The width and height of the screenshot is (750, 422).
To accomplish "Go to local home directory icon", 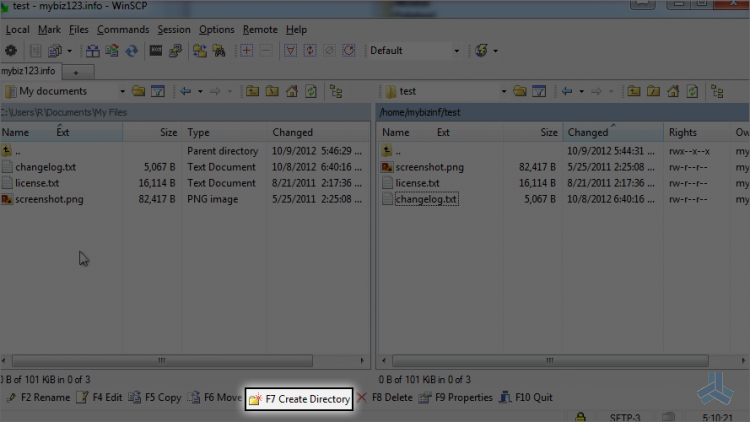I will (292, 91).
